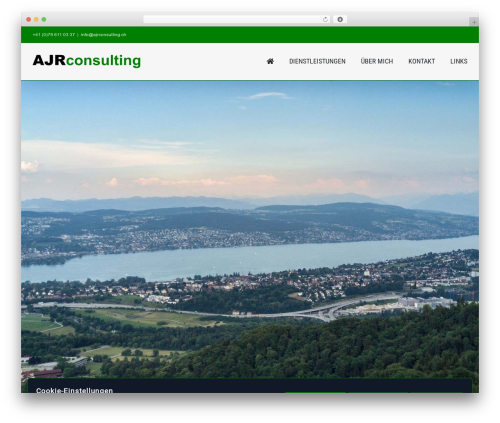The width and height of the screenshot is (500, 423).
Task: Open the Kontakt page
Action: (421, 61)
